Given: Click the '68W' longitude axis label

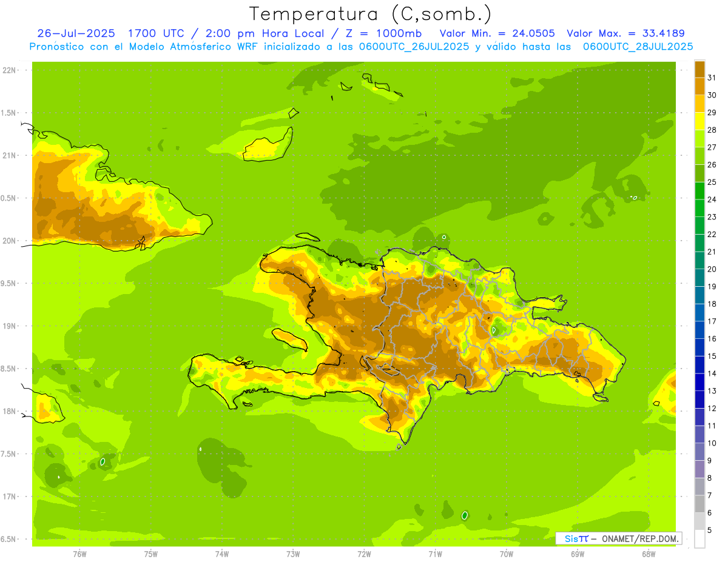Looking at the screenshot, I should pos(649,554).
